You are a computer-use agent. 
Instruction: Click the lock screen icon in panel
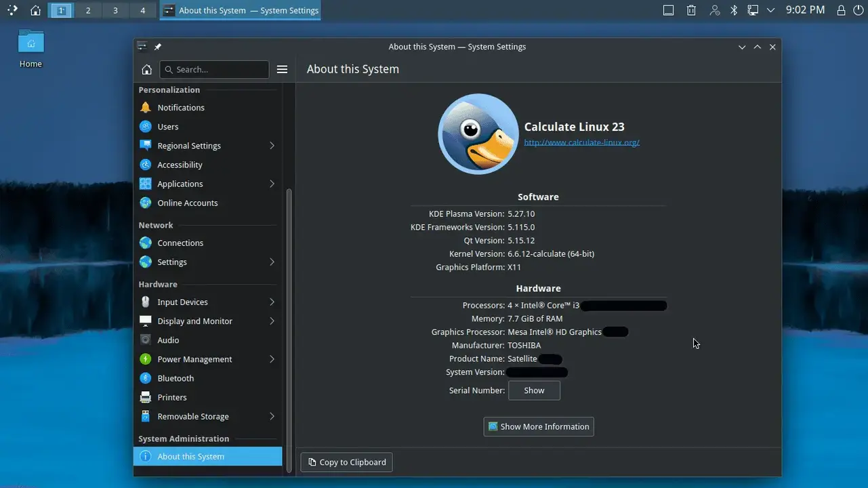click(x=841, y=10)
